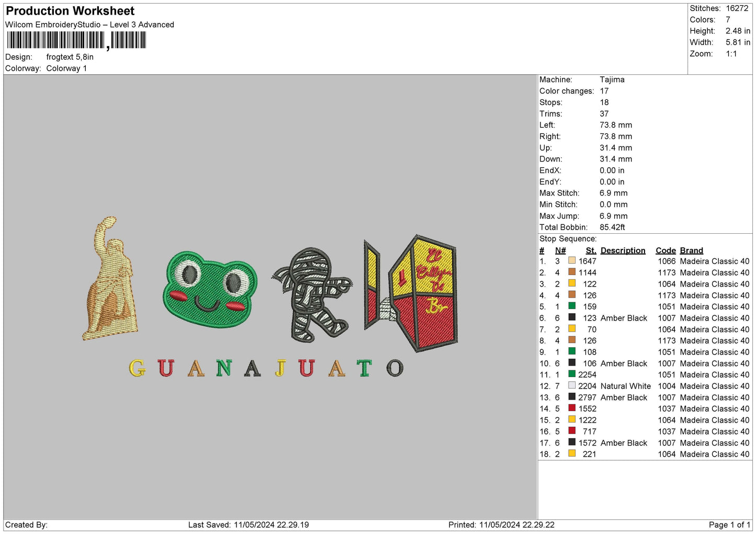Viewport: 756px width, 534px height.
Task: Click the yellow swatch in stop row 3
Action: pyautogui.click(x=572, y=283)
